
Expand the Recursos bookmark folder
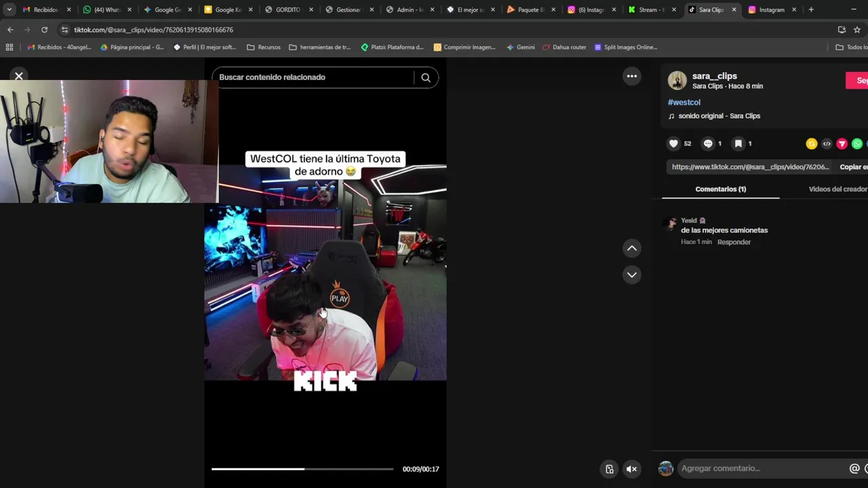coord(264,47)
